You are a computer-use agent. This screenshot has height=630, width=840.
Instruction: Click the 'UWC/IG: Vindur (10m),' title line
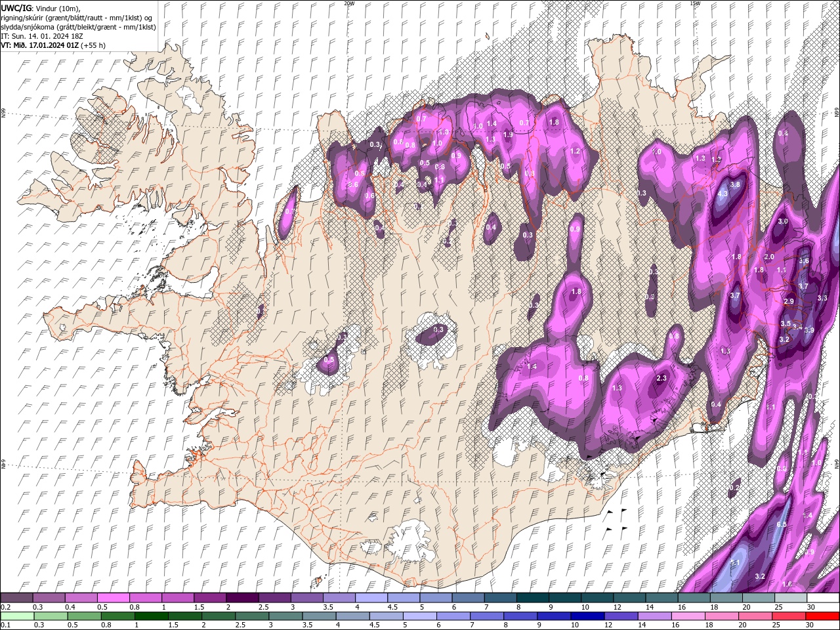(41, 8)
